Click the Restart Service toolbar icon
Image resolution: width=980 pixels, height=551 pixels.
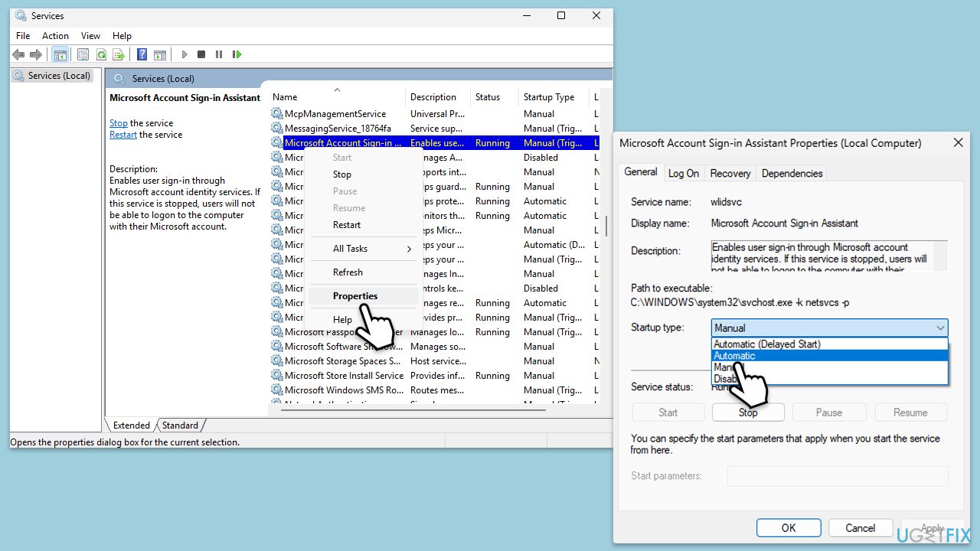(x=237, y=54)
